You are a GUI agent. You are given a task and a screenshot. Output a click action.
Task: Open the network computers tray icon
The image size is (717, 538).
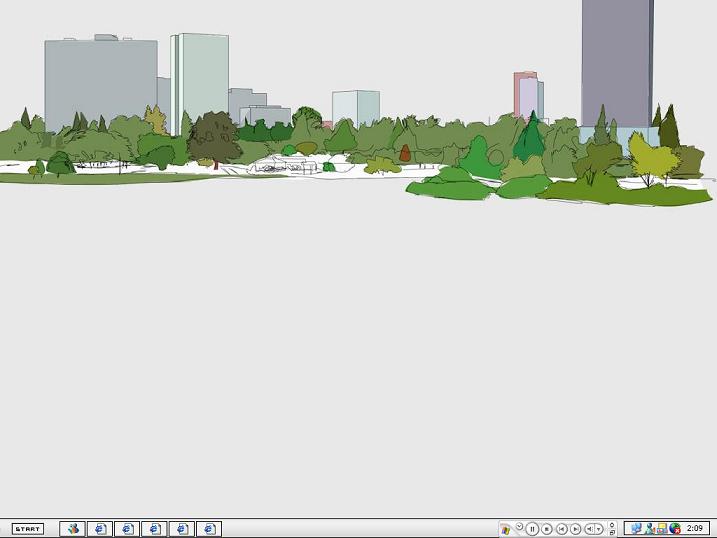(x=636, y=529)
